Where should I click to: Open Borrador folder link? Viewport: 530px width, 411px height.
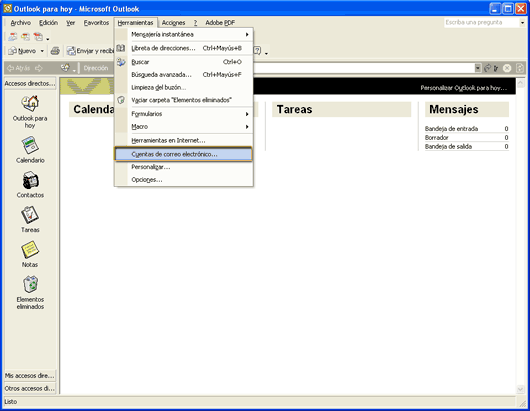(x=436, y=138)
